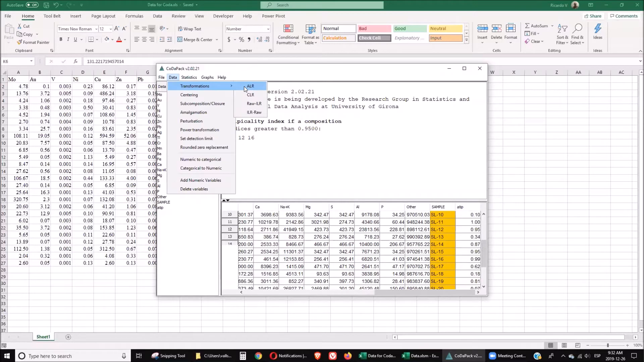Open CoDaPack Graphs menu
Viewport: 644px width, 362px height.
[x=207, y=77]
